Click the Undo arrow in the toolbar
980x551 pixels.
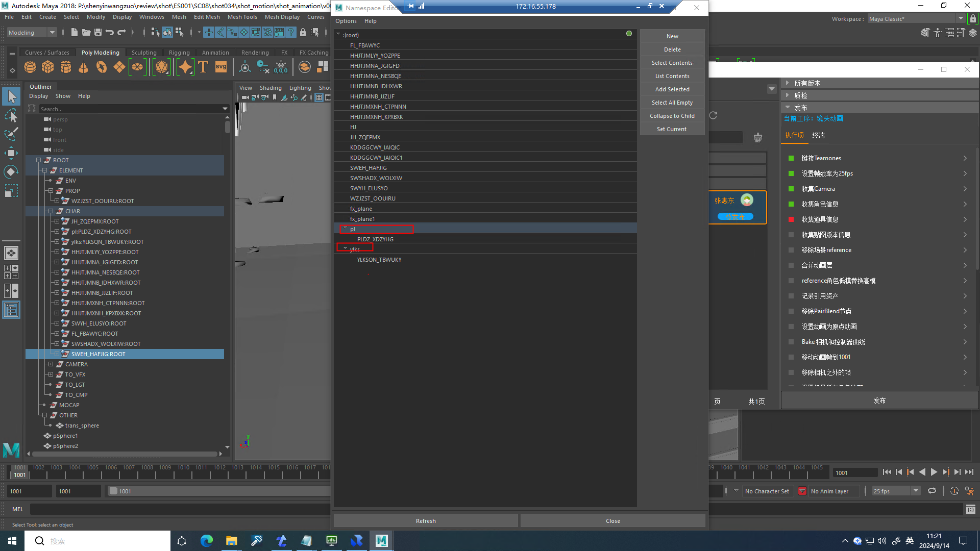110,33
